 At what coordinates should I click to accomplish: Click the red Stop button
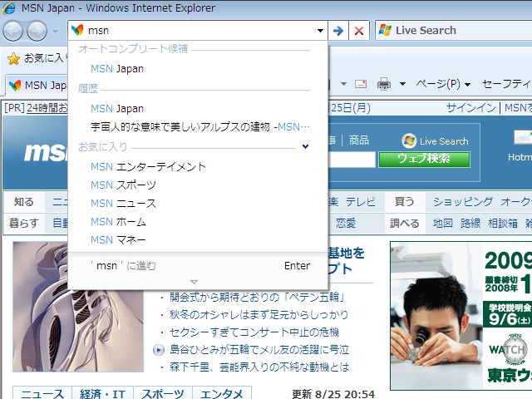point(359,31)
